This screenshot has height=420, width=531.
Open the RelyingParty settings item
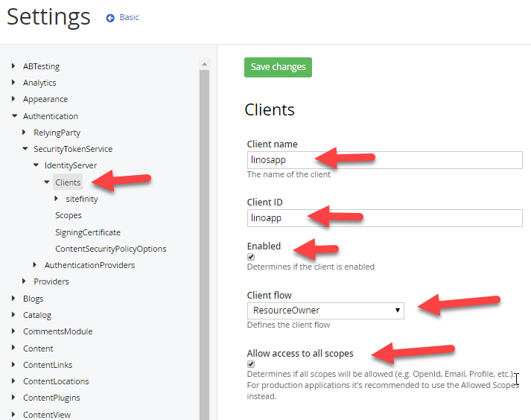[57, 133]
